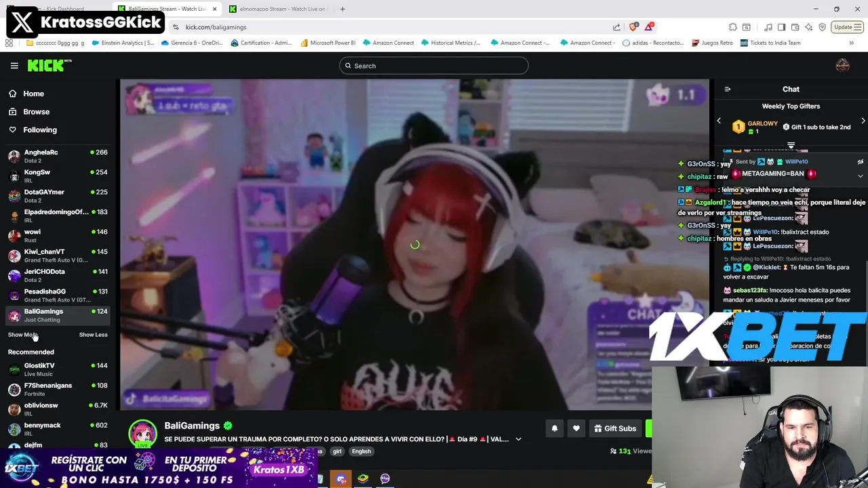The height and width of the screenshot is (488, 868).
Task: Click the girl stream tag
Action: (337, 451)
